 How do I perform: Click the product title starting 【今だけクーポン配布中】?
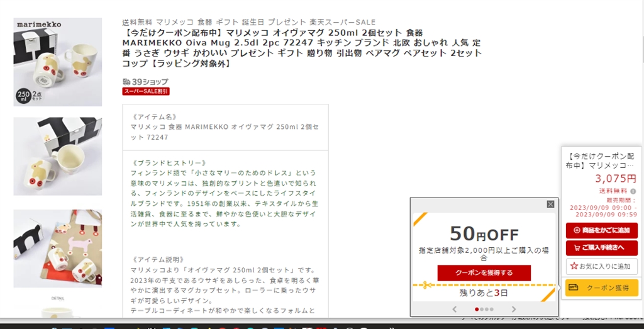pos(302,48)
